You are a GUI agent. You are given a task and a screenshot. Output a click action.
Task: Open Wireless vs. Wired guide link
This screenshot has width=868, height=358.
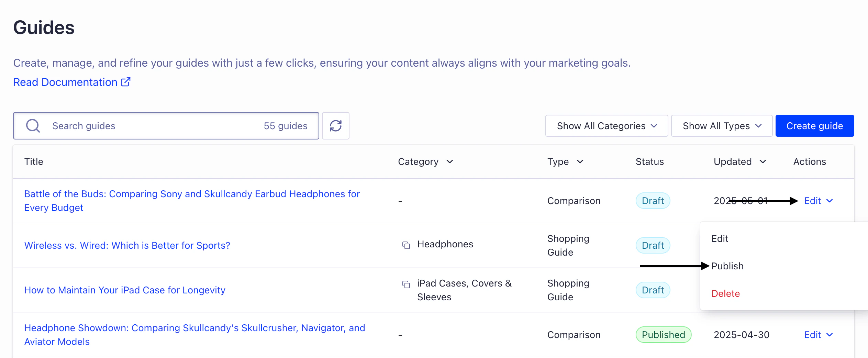(127, 245)
